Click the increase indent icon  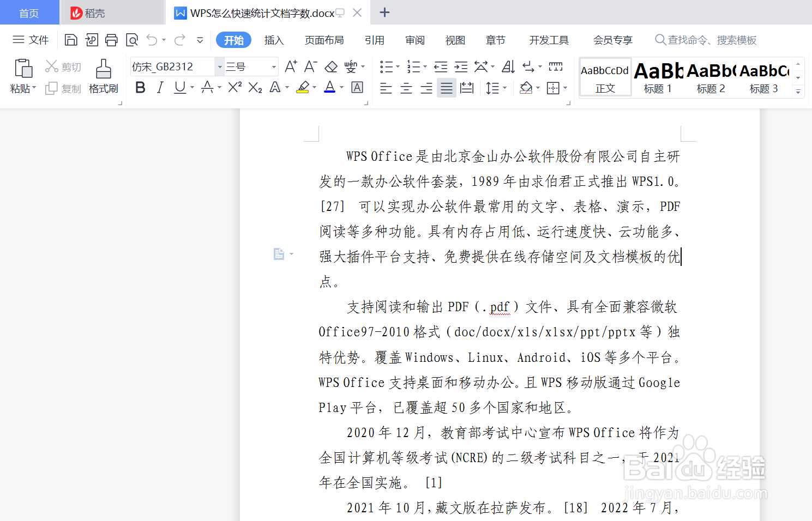point(460,66)
